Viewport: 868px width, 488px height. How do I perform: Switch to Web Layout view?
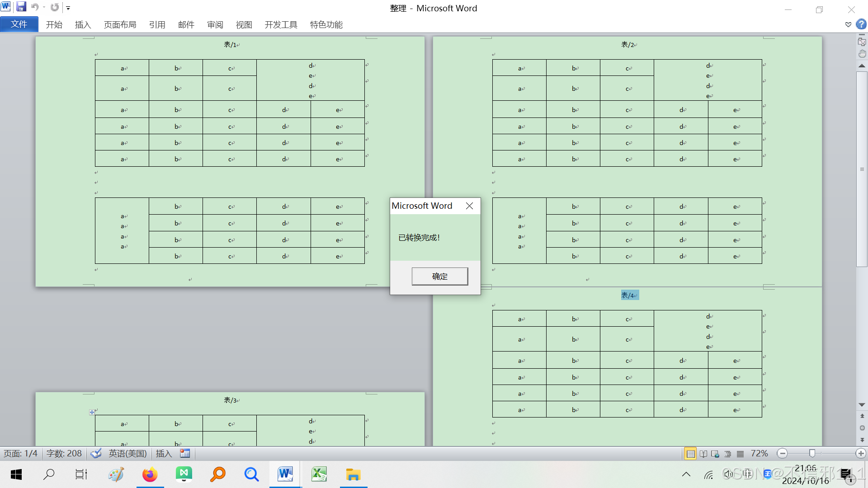click(715, 454)
